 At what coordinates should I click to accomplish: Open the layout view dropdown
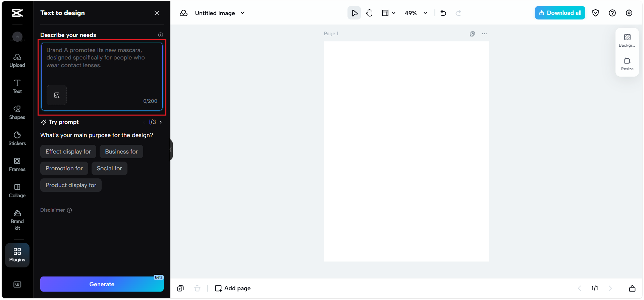(389, 13)
